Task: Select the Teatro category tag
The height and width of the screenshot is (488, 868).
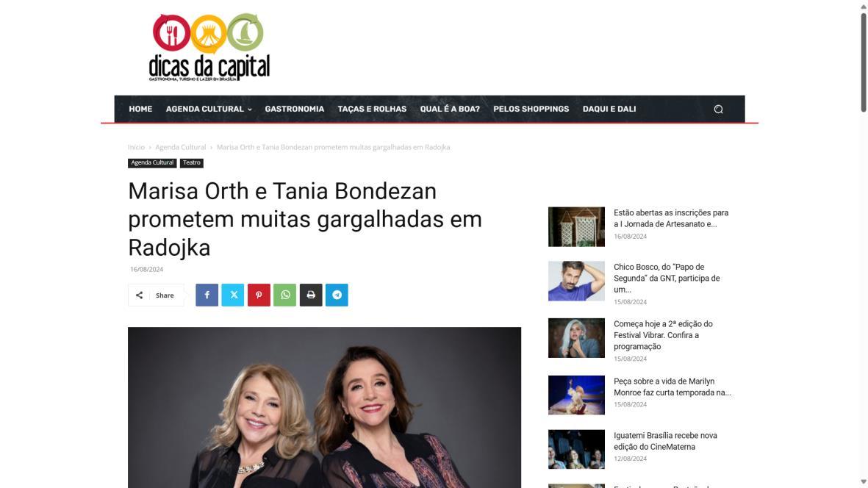Action: pos(192,162)
